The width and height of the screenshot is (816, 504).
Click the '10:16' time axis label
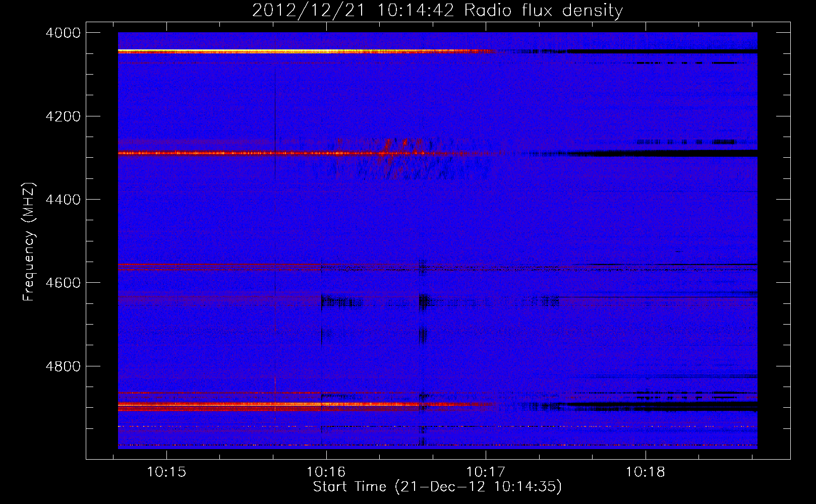326,472
